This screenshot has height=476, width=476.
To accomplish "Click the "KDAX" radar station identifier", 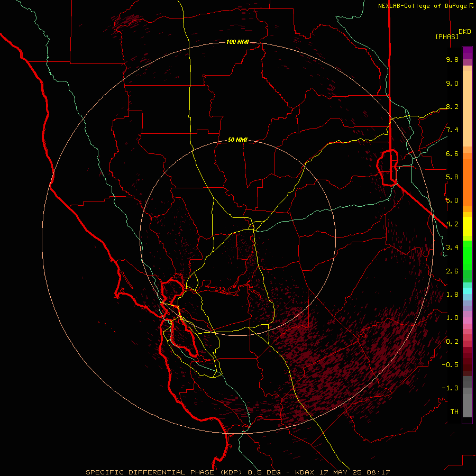I will [x=306, y=472].
